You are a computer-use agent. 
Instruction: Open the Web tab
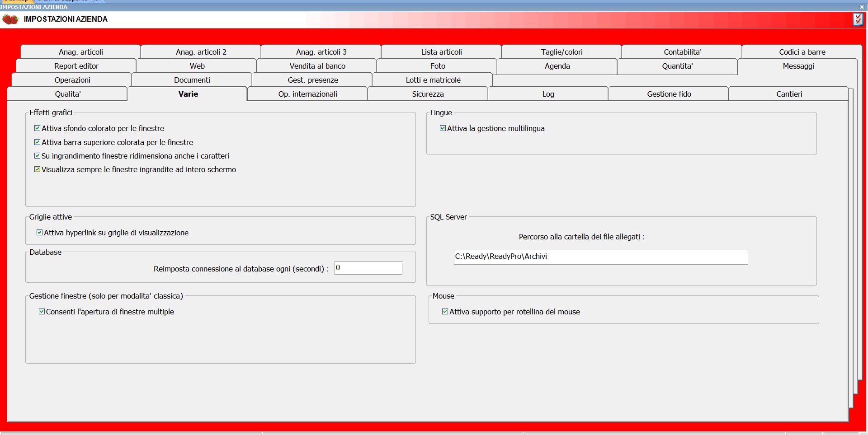click(197, 66)
